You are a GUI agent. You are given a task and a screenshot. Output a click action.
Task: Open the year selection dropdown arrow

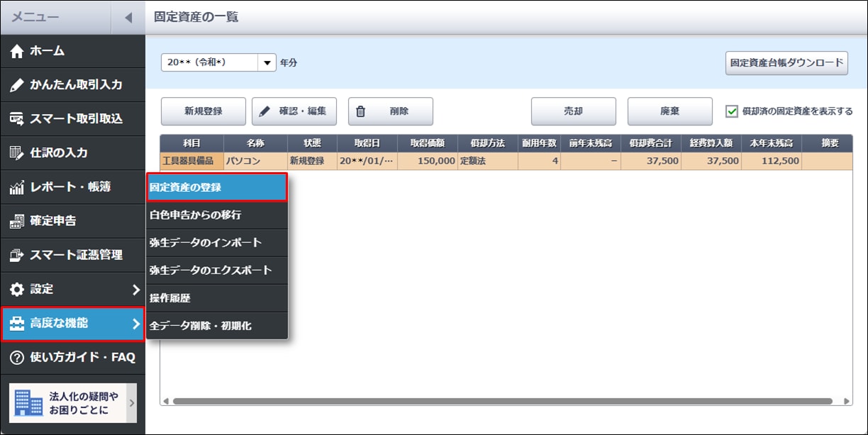[x=267, y=62]
